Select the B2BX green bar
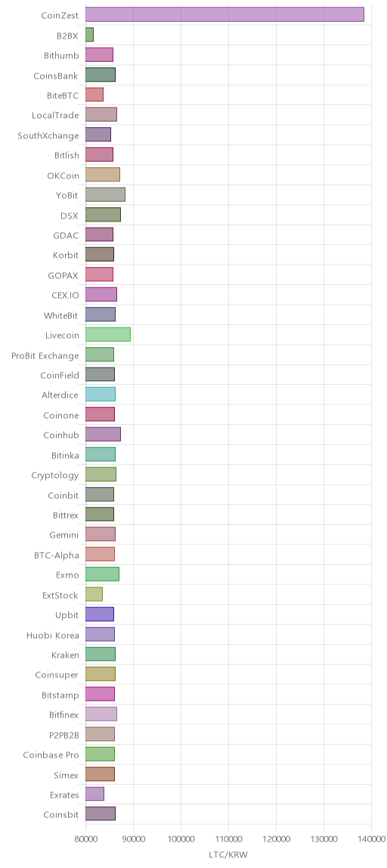The image size is (387, 868). coord(90,35)
